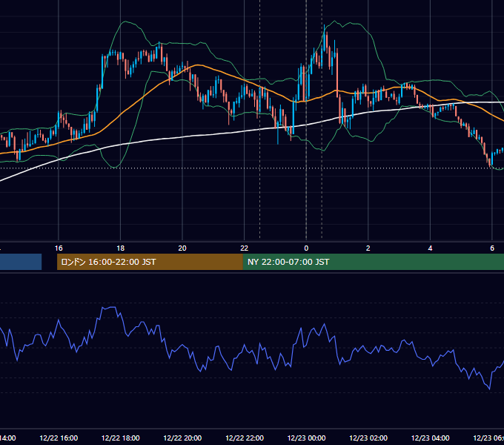The height and width of the screenshot is (445, 504).
Task: Click the 20 hour label on price axis
Action: coord(182,248)
